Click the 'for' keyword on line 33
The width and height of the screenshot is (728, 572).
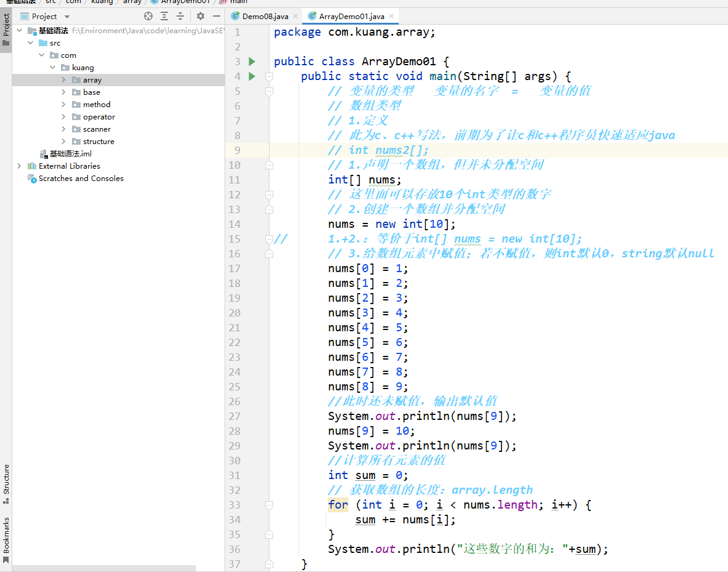click(x=338, y=505)
